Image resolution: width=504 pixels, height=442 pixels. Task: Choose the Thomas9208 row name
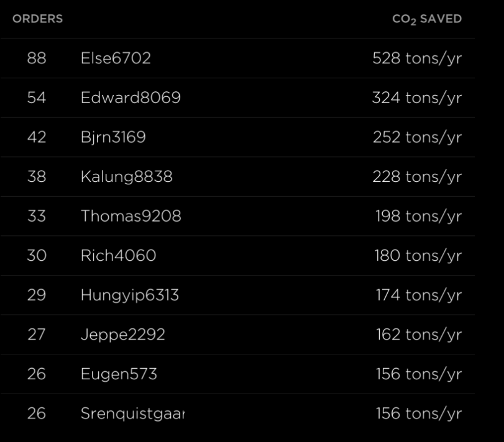[x=131, y=216]
